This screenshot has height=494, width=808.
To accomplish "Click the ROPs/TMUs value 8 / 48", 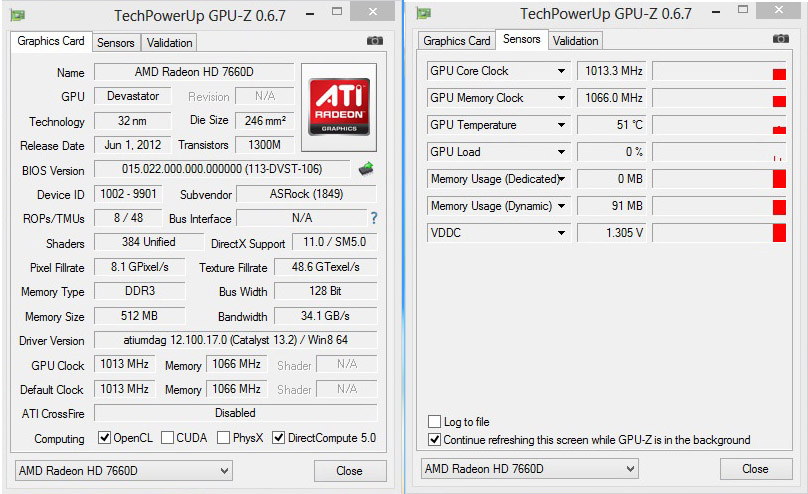I will 128,218.
